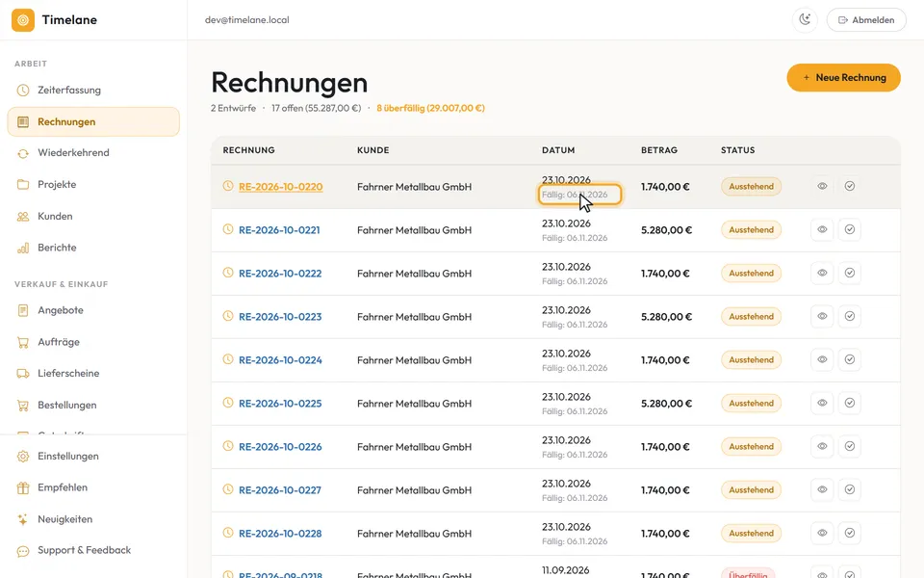This screenshot has width=924, height=578.
Task: Open Lieferscheine in the sidebar
Action: pyautogui.click(x=93, y=374)
